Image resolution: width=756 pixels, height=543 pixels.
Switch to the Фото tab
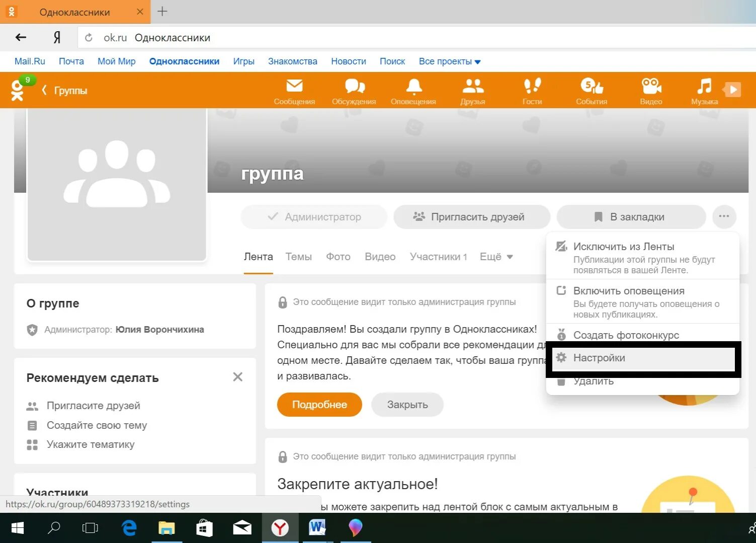(x=338, y=257)
